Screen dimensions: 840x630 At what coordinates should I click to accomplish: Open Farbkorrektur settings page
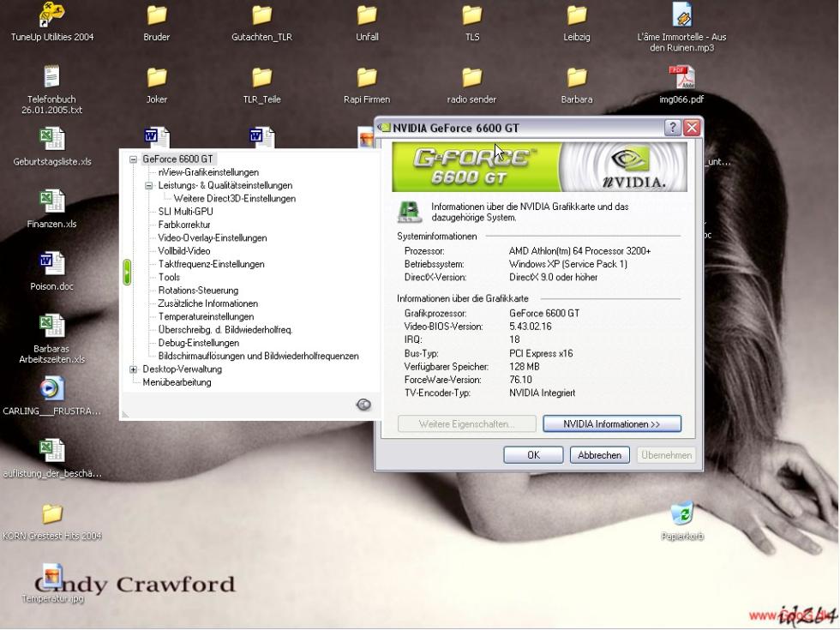[184, 225]
